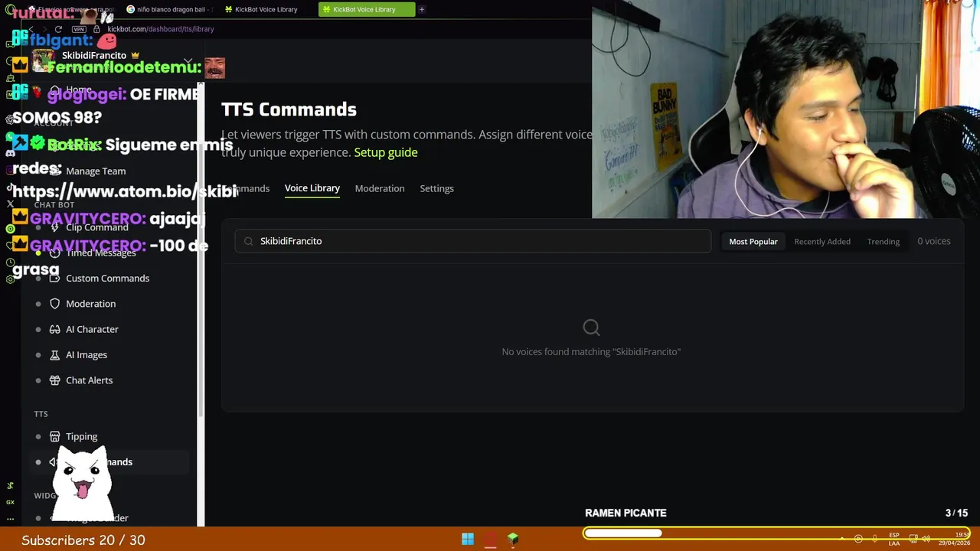
Task: Open the volume speaker tray icon
Action: point(926,540)
